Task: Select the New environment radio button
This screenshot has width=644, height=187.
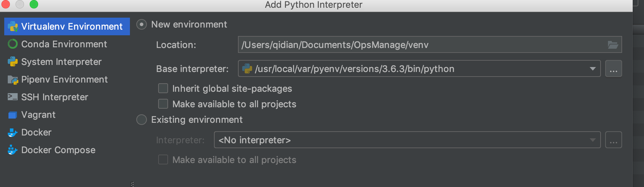Action: click(x=142, y=24)
